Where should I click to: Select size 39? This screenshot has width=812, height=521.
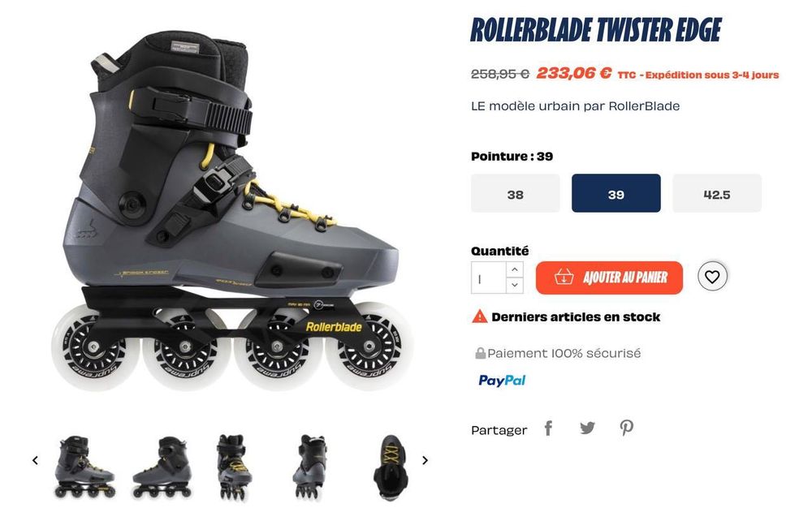615,193
